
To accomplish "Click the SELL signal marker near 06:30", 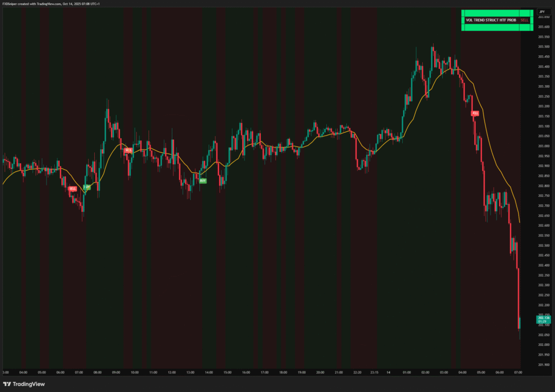I will point(72,189).
